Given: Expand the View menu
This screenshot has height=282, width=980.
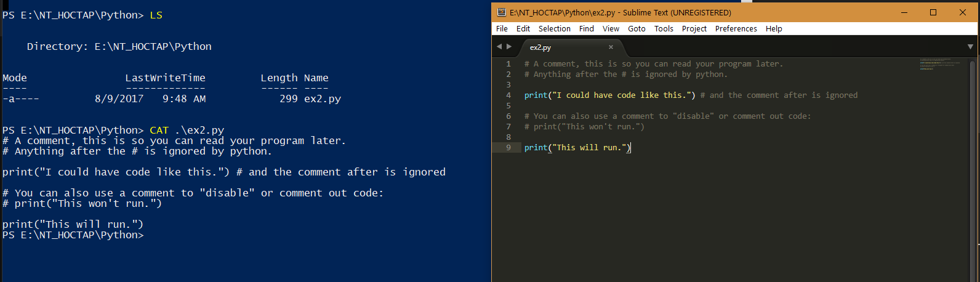Looking at the screenshot, I should click(611, 28).
